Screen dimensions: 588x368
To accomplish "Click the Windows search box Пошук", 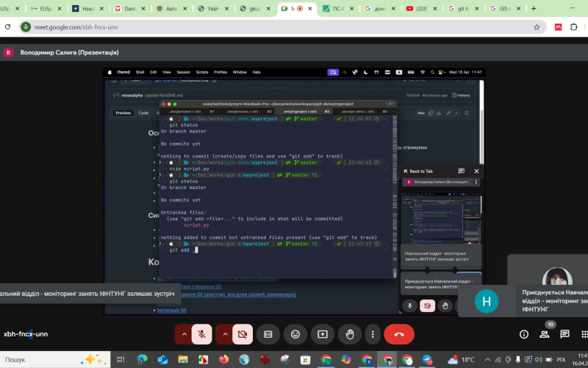I will [55, 360].
